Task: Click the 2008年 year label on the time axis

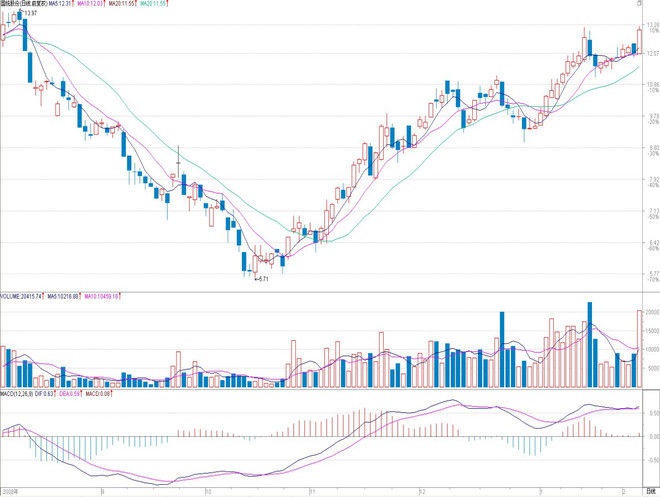Action: pos(11,491)
